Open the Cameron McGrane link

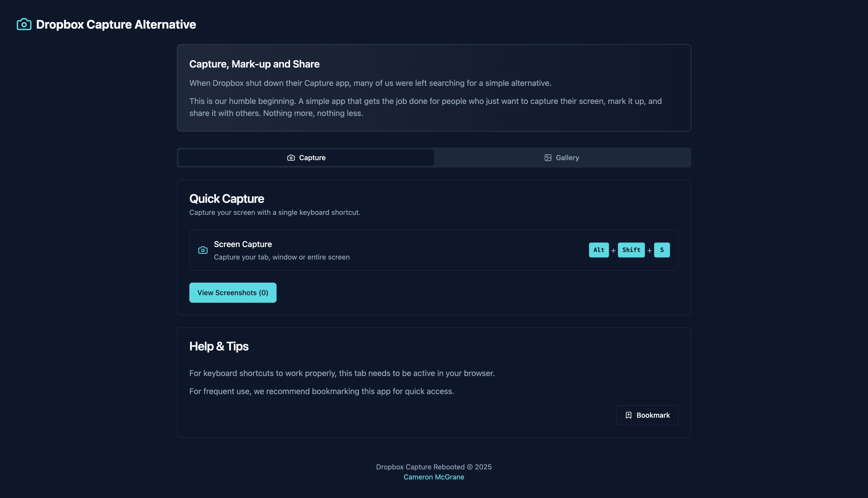[x=433, y=477]
